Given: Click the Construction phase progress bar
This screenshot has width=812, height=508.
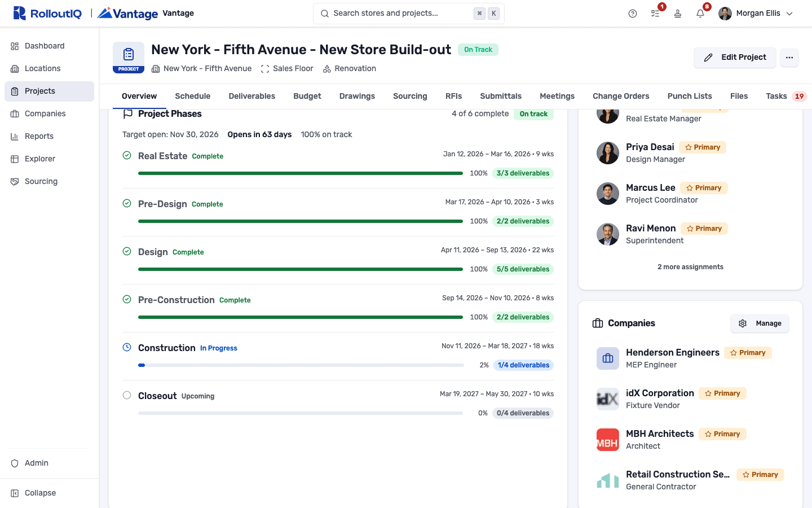Looking at the screenshot, I should 301,365.
